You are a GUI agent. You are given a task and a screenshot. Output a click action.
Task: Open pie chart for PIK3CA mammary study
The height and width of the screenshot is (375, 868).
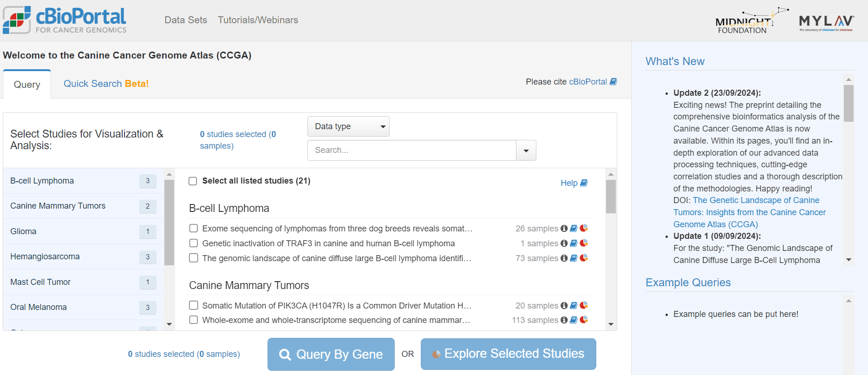tap(584, 305)
